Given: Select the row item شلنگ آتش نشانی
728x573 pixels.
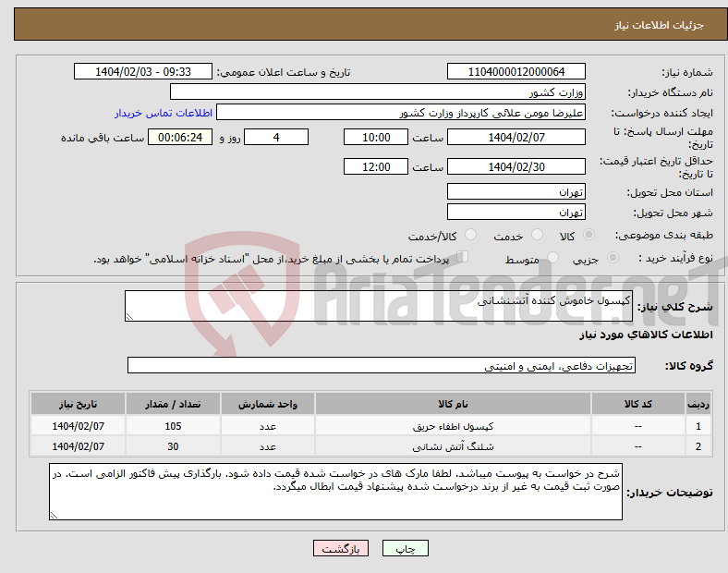Looking at the screenshot, I should [x=453, y=446].
